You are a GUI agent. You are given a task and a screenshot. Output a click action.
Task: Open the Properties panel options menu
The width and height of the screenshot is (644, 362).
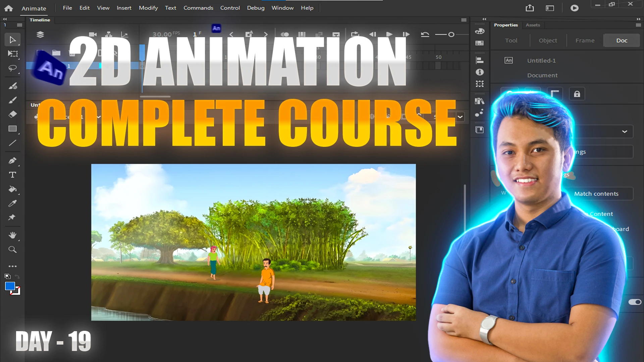coord(638,25)
